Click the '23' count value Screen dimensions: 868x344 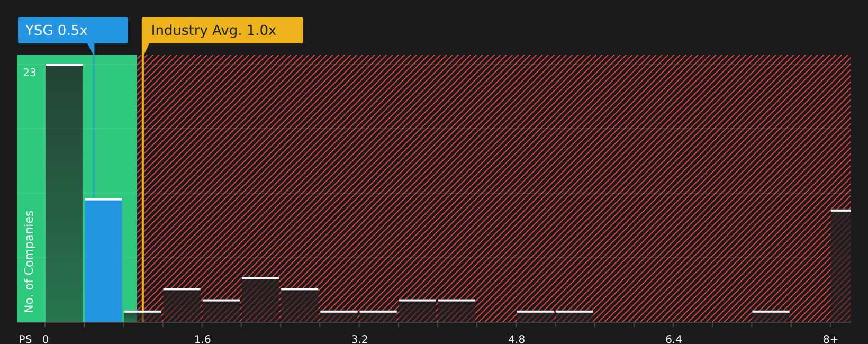[30, 73]
